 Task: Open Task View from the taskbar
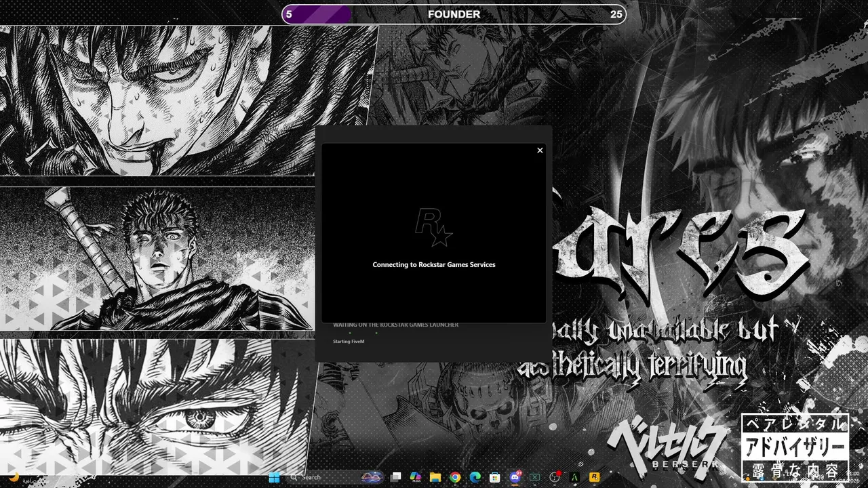tap(396, 477)
